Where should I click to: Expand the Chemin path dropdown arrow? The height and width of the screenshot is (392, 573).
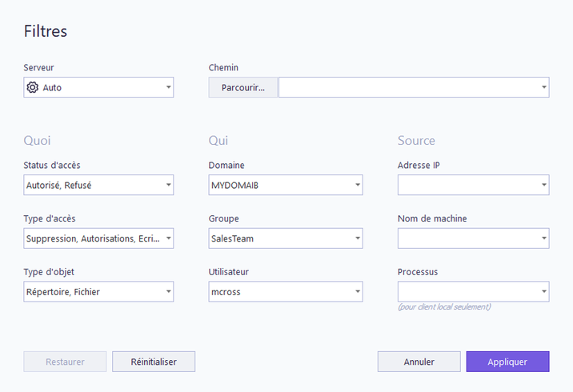544,87
